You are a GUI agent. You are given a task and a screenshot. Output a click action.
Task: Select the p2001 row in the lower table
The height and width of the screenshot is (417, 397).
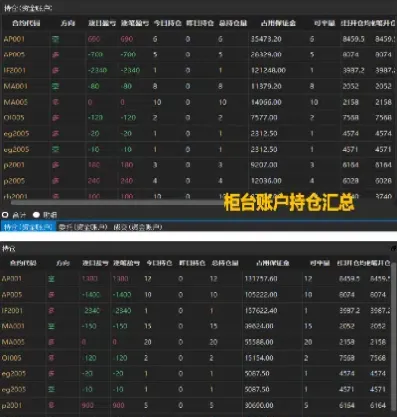coord(196,405)
